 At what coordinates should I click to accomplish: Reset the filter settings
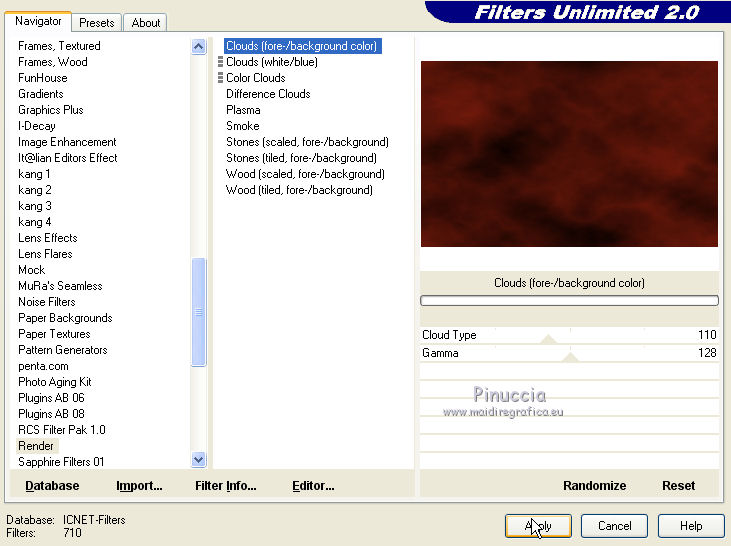678,485
